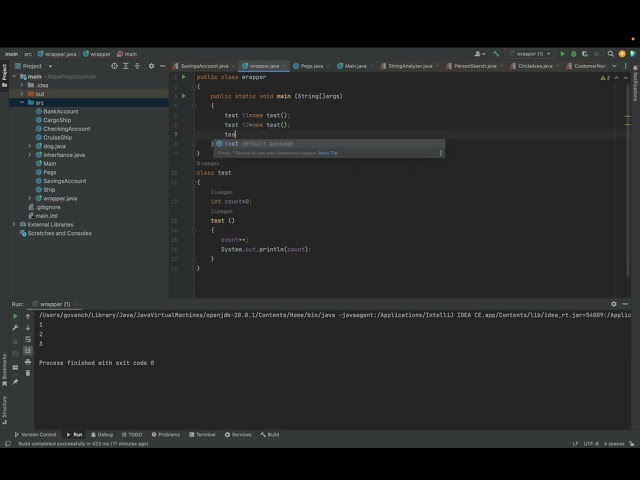The width and height of the screenshot is (640, 480).
Task: Start debugging with the green bug icon
Action: pos(573,54)
